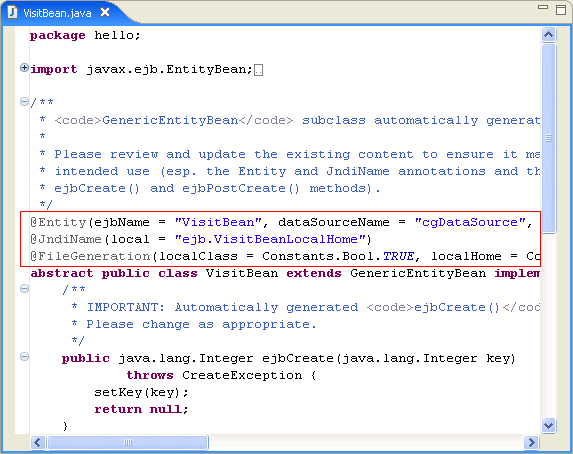Click the @JndiName annotation text
The width and height of the screenshot is (573, 454).
(66, 239)
